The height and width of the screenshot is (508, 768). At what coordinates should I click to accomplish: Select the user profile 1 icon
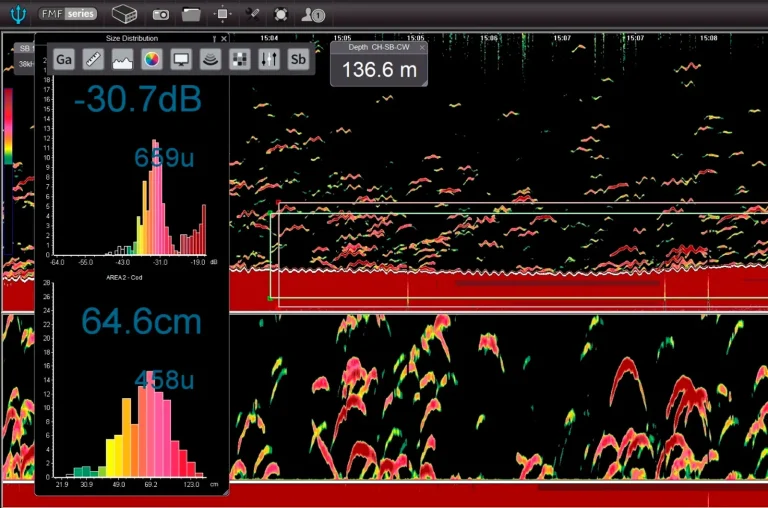(x=313, y=15)
